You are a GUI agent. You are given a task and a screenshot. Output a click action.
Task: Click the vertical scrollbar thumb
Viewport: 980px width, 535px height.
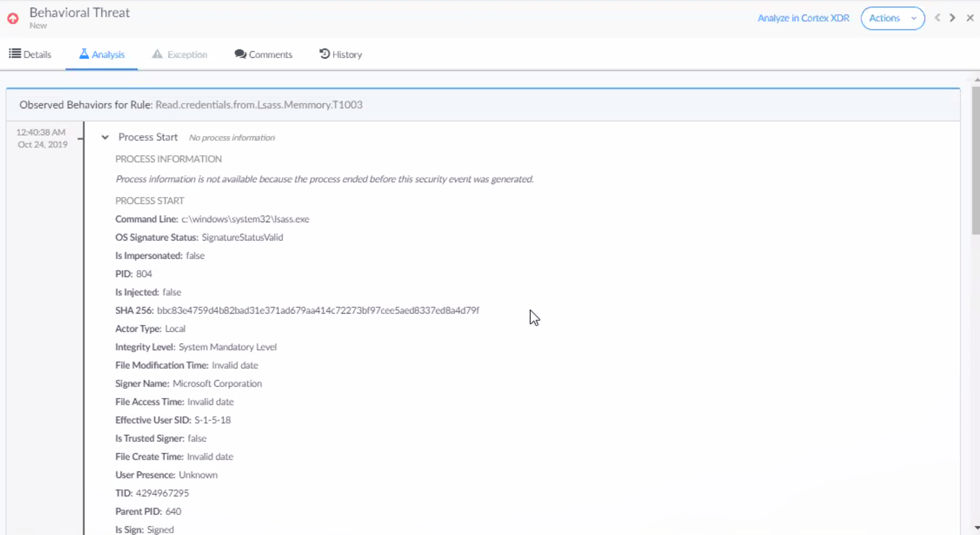click(x=976, y=161)
